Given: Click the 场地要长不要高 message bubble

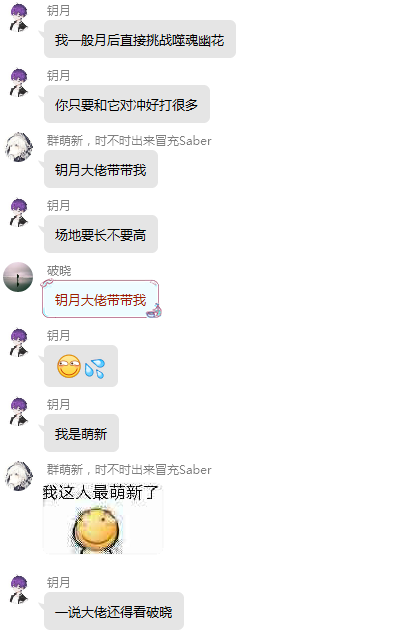Looking at the screenshot, I should pos(101,234).
